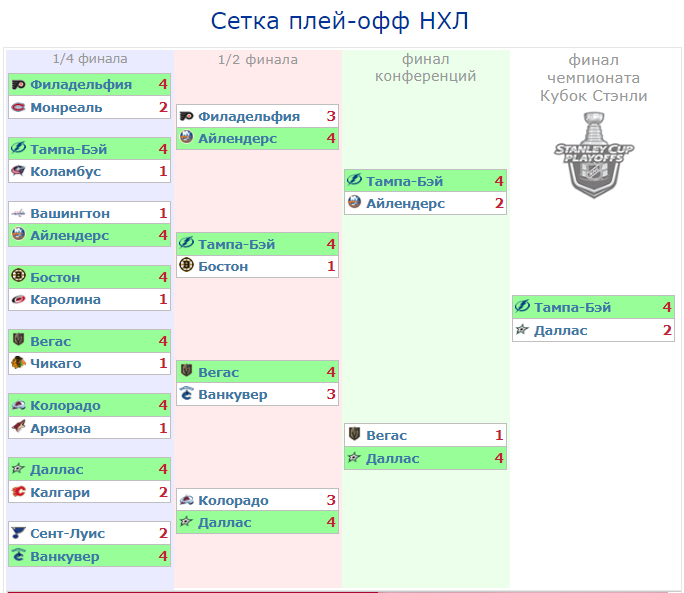Image resolution: width=684 pixels, height=593 pixels.
Task: Click the Calgary Flames logo
Action: 18,492
